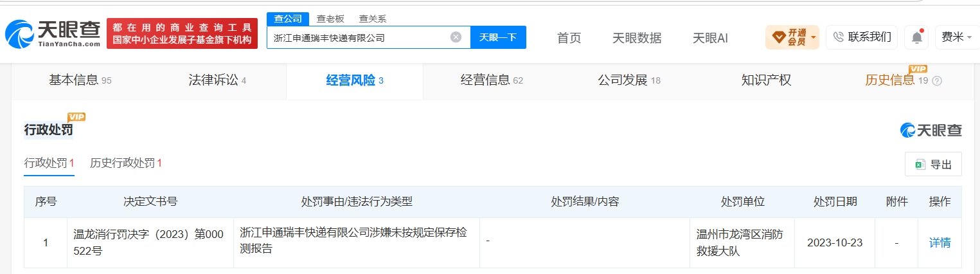This screenshot has height=274, width=980.
Task: Click the red banner 都在用的商业查询工具
Action: pyautogui.click(x=182, y=33)
